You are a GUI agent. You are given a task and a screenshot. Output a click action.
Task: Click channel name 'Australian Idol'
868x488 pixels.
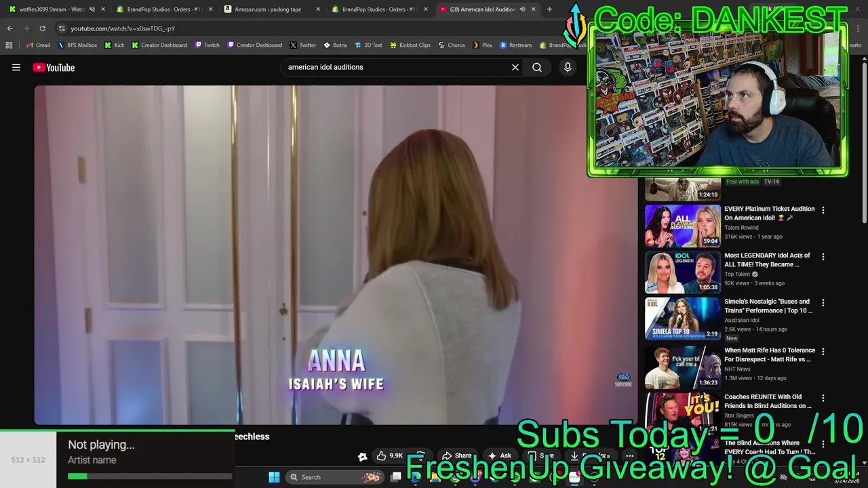(x=742, y=320)
